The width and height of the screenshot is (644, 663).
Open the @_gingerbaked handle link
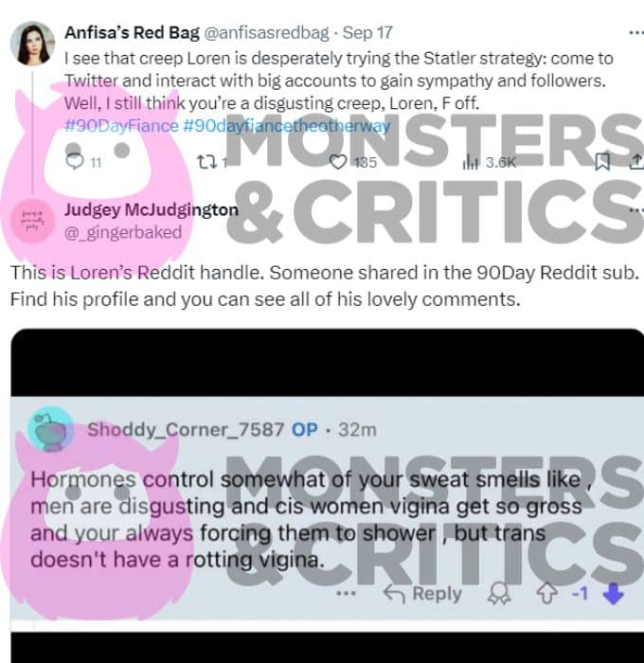click(123, 232)
